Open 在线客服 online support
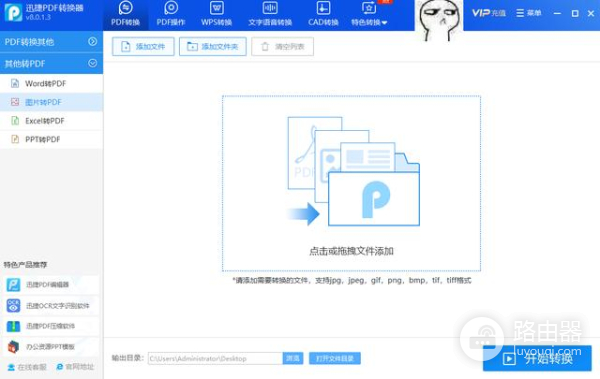The height and width of the screenshot is (379, 600). [27, 367]
